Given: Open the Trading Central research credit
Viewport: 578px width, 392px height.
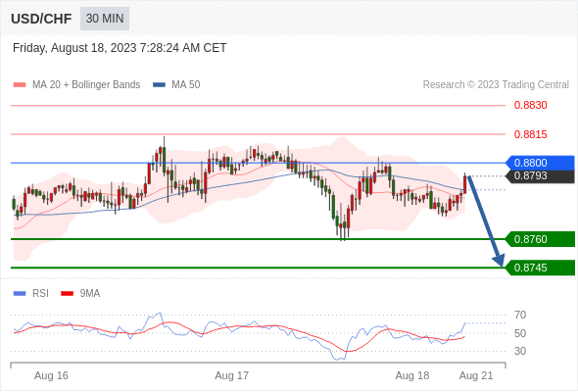Looking at the screenshot, I should [496, 85].
